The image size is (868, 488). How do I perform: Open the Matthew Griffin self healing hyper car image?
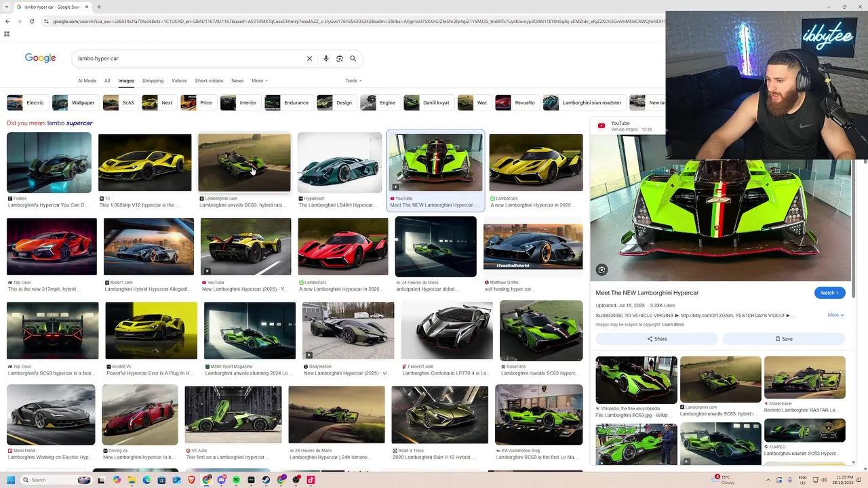pyautogui.click(x=533, y=247)
